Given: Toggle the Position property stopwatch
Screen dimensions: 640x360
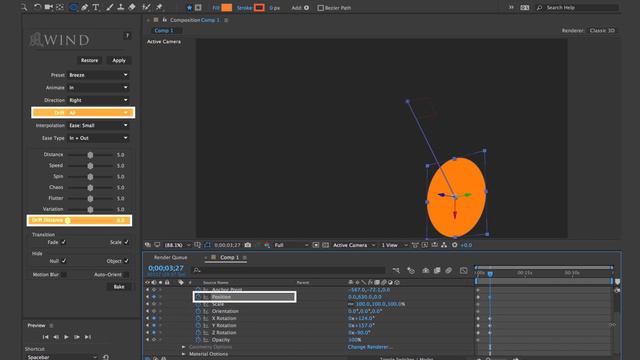Looking at the screenshot, I should [198, 297].
